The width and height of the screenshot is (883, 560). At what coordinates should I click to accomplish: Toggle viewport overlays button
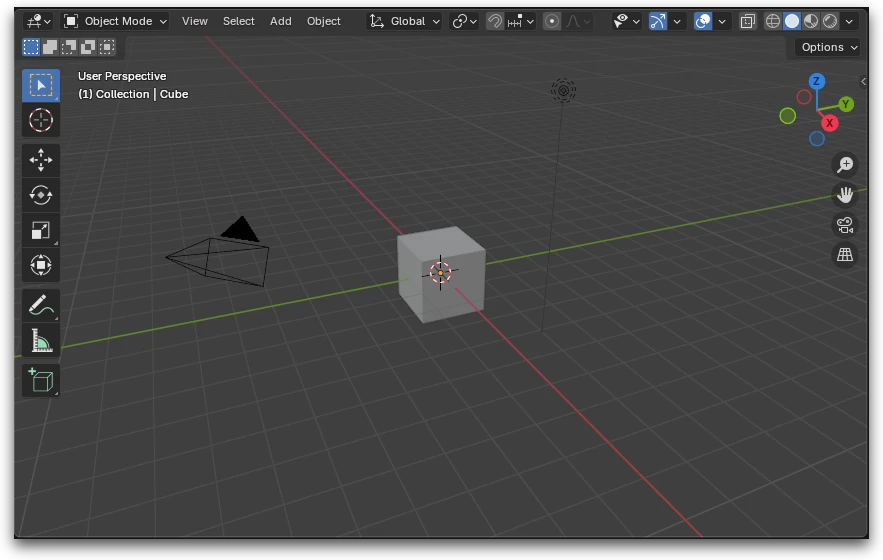(703, 21)
